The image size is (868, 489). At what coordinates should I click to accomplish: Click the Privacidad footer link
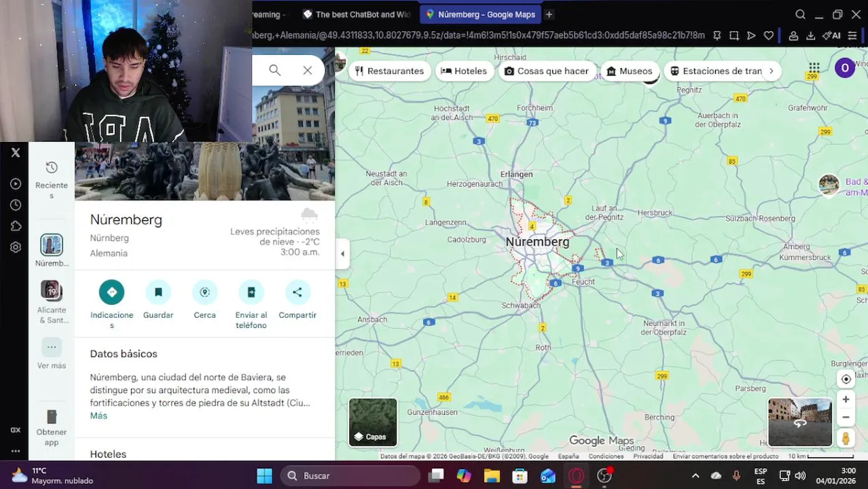click(648, 456)
